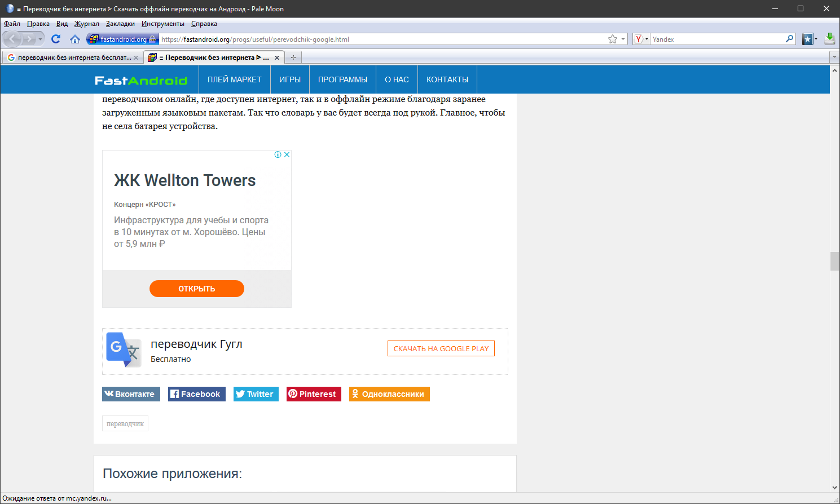Go to ПРОГРАММЫ section
This screenshot has height=504, width=840.
[x=342, y=79]
